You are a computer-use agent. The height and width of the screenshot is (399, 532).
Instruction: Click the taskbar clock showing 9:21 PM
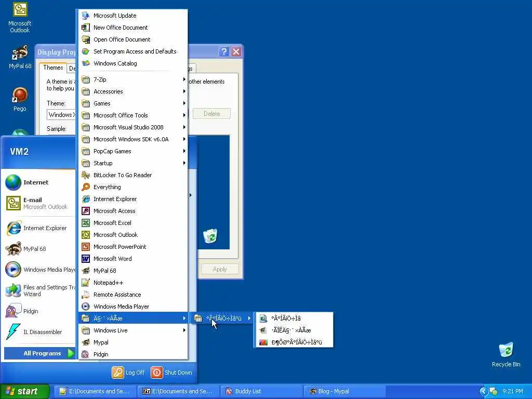[513, 391]
